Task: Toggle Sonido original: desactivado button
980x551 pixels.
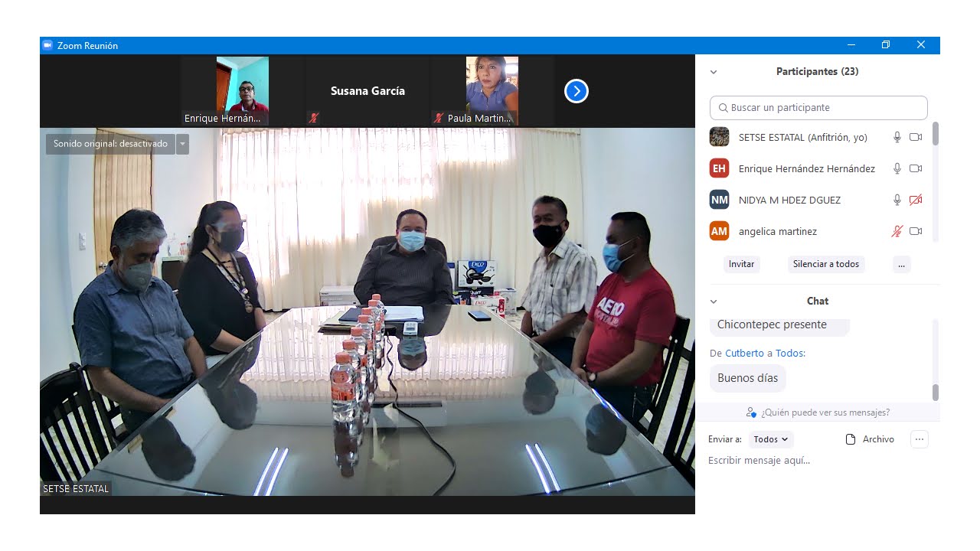Action: [110, 144]
